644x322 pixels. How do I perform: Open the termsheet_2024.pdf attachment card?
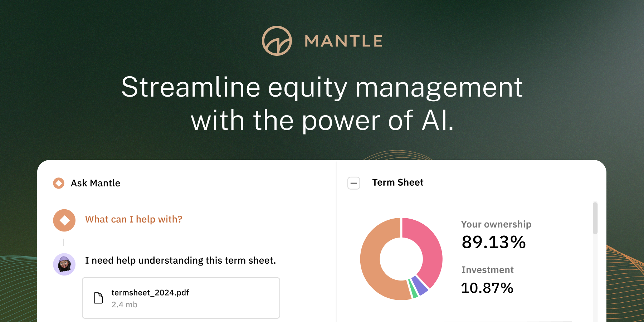[x=181, y=298]
